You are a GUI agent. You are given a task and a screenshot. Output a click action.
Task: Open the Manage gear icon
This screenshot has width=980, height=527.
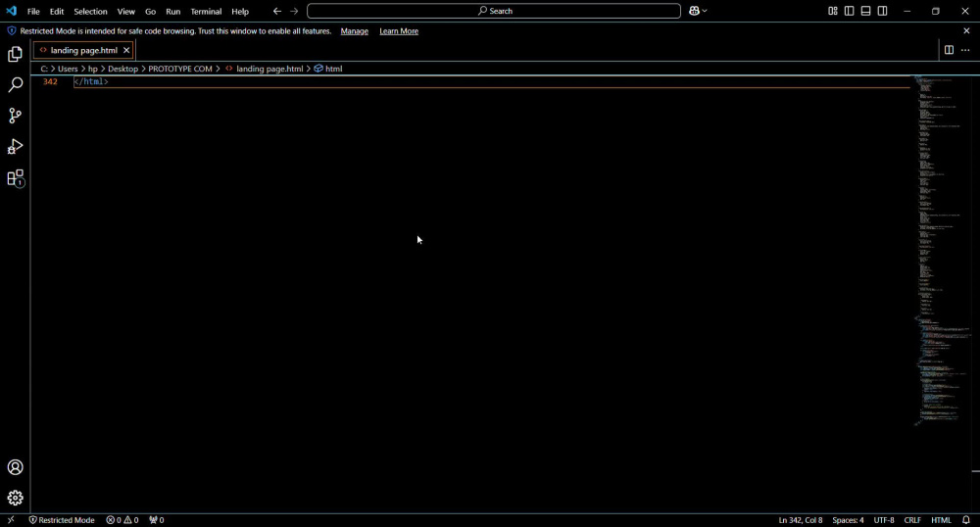[x=15, y=498]
